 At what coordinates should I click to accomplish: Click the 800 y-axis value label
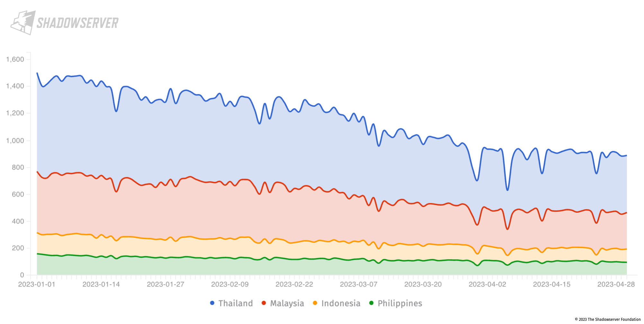pos(18,167)
